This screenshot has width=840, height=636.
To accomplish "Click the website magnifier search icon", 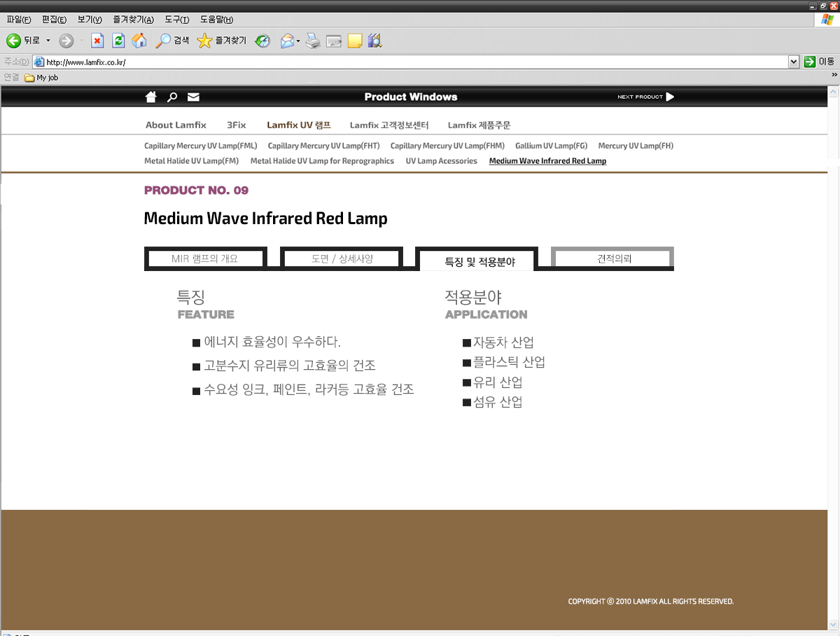I will 172,97.
